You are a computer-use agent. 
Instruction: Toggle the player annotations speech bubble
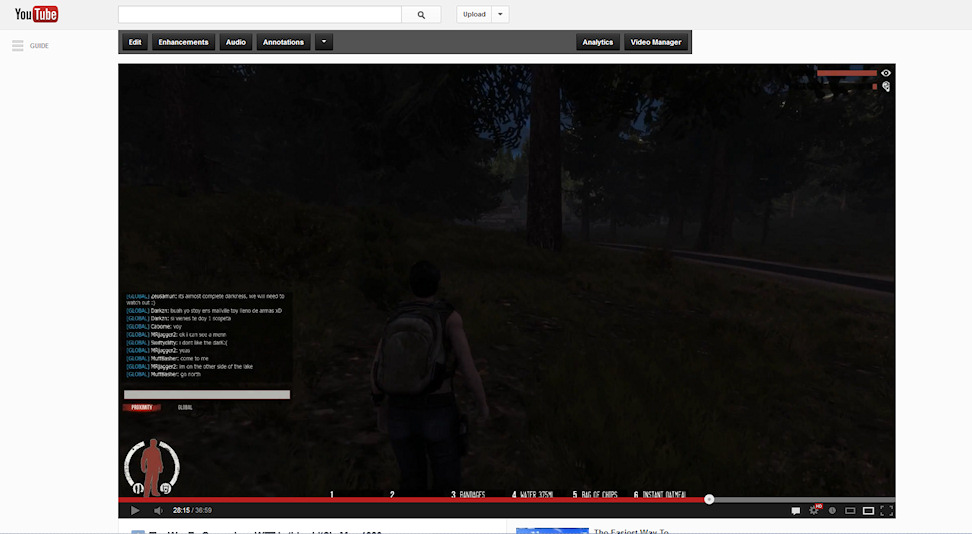[x=795, y=510]
